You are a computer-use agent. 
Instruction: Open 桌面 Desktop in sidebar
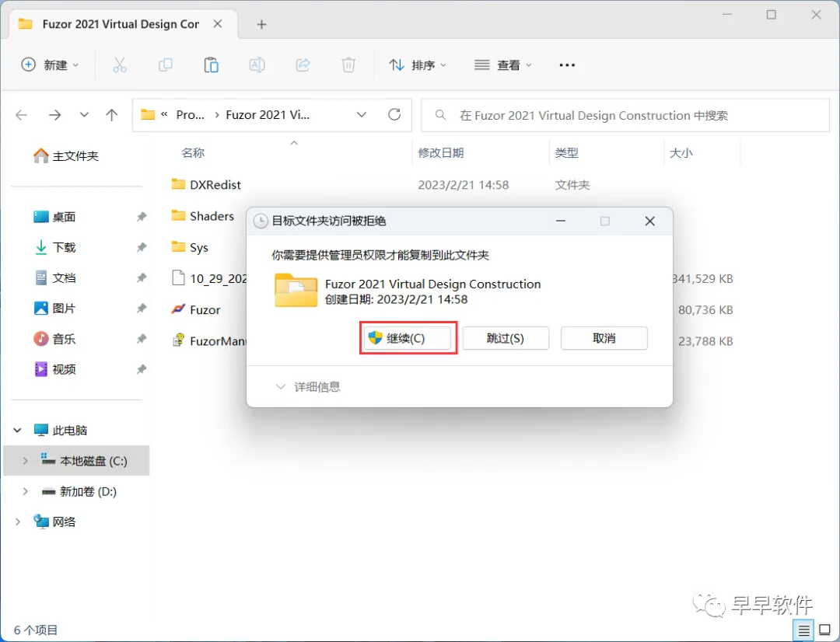pyautogui.click(x=54, y=217)
